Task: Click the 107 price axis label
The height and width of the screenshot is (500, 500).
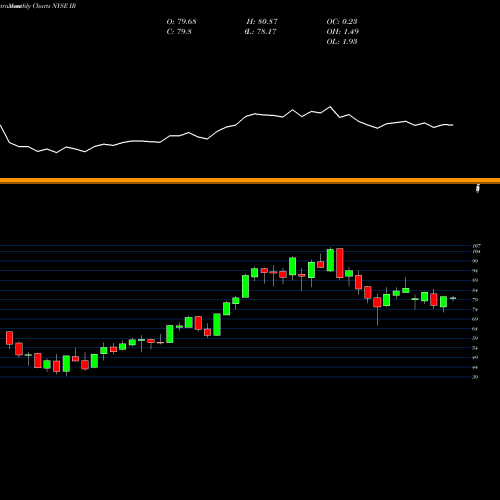Action: [x=477, y=246]
